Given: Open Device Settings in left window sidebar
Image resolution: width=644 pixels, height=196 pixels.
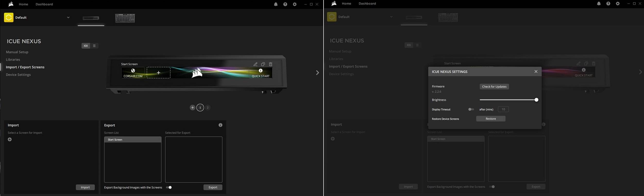Looking at the screenshot, I should pyautogui.click(x=18, y=75).
